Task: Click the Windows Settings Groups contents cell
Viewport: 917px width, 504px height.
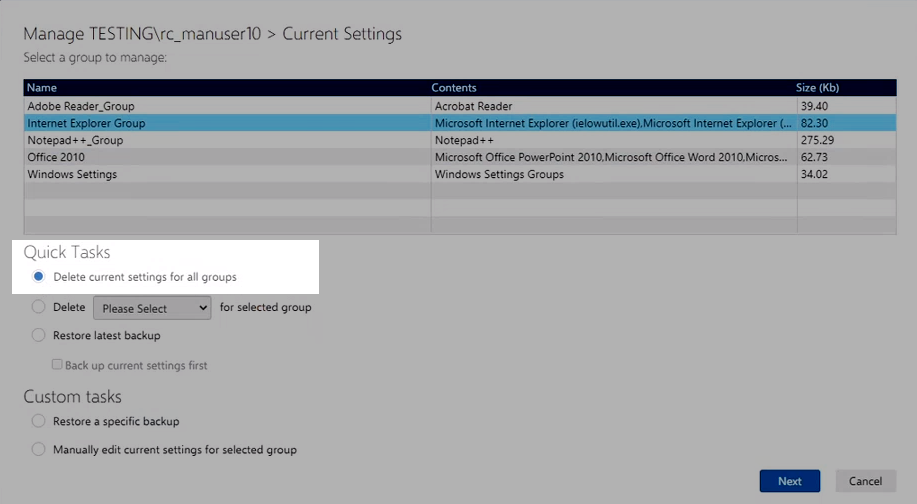Action: click(499, 174)
